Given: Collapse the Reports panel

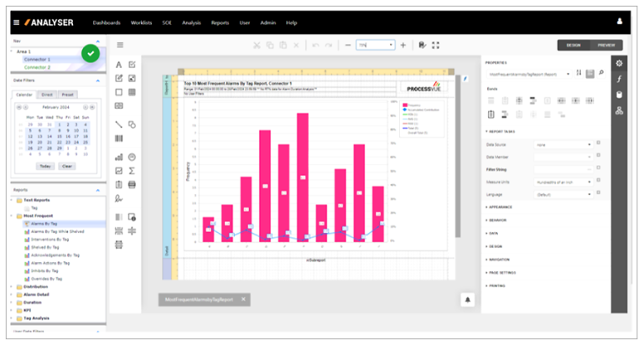Looking at the screenshot, I should click(98, 190).
